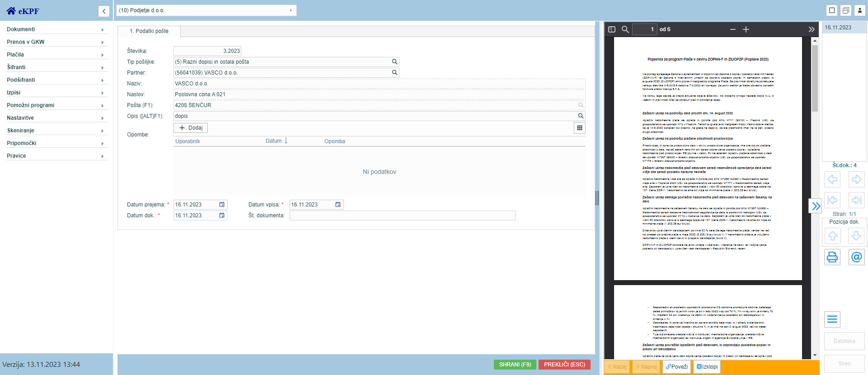Toggle the PDF viewer sidebar
Viewport: 868px width, 375px height.
click(x=612, y=29)
